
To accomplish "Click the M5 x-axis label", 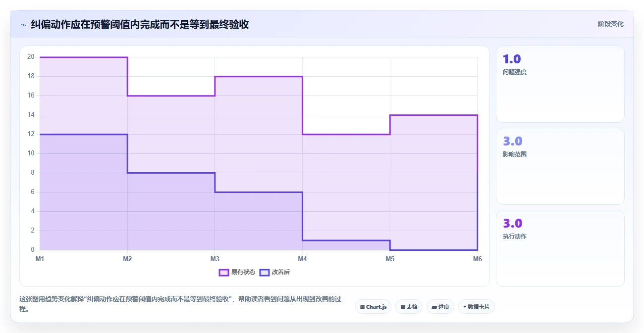I will pyautogui.click(x=390, y=259).
